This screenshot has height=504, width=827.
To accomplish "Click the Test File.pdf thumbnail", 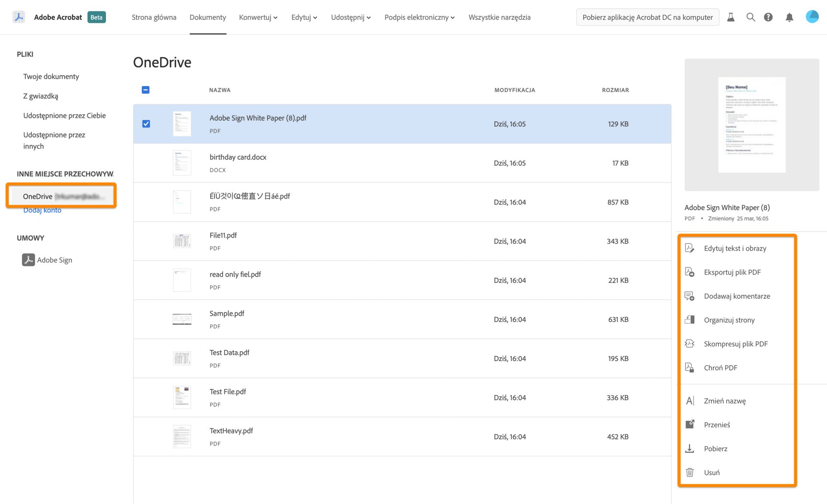I will pyautogui.click(x=182, y=397).
